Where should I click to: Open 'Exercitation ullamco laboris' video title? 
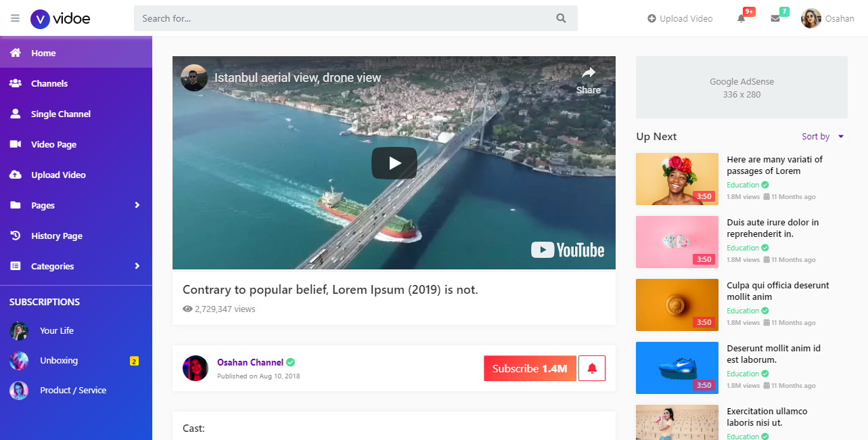point(767,417)
